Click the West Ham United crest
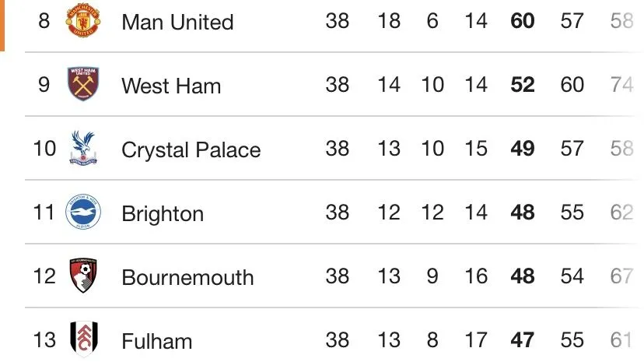644x362 pixels. [x=82, y=84]
